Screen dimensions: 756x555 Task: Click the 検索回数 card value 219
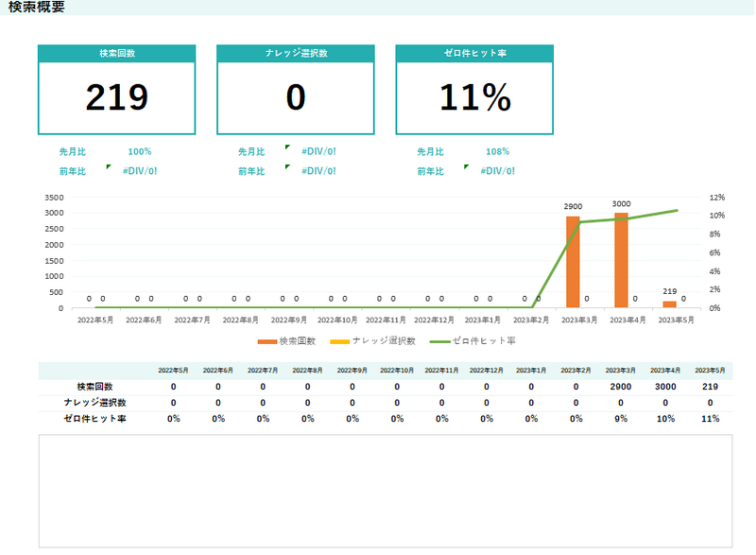pyautogui.click(x=116, y=97)
